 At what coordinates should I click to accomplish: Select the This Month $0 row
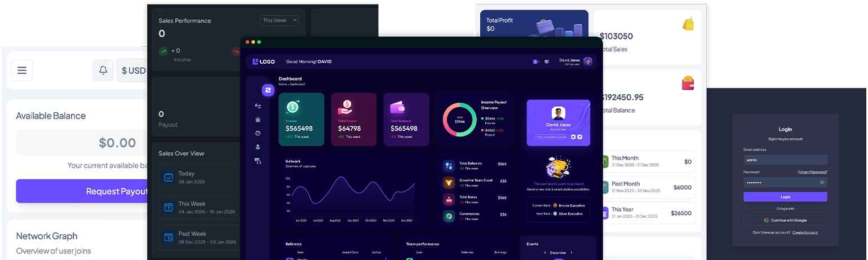pos(648,161)
